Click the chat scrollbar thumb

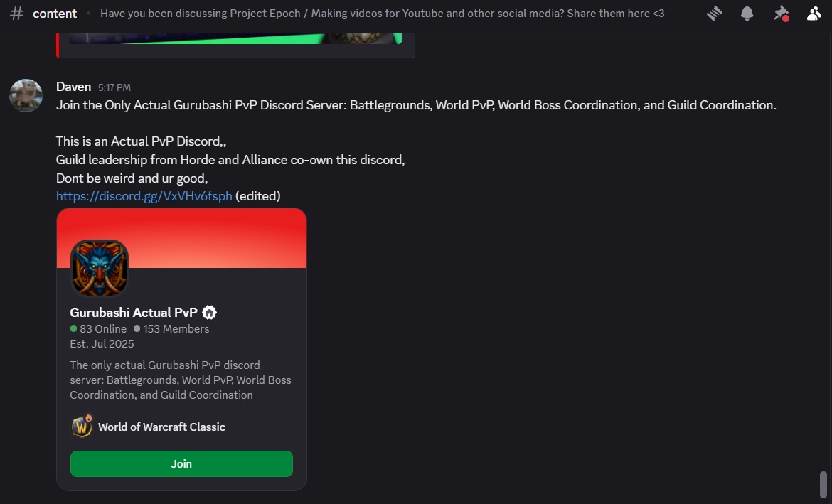823,484
